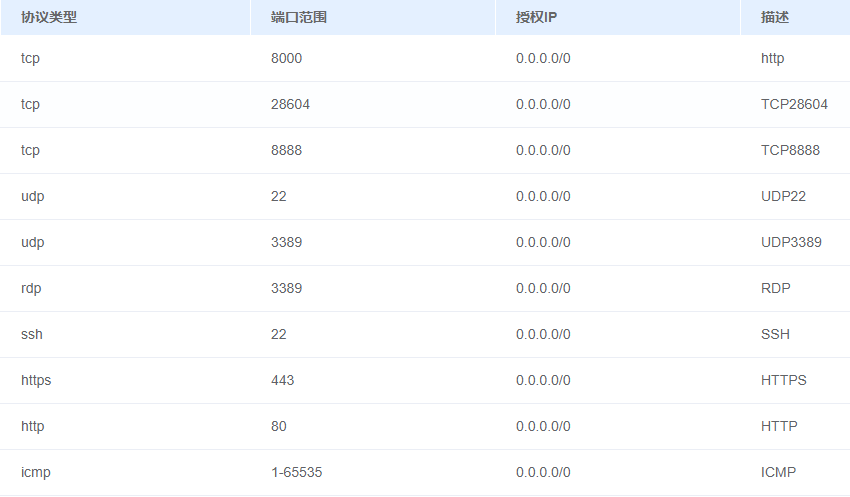Select the TCP28604 description cell
The image size is (850, 497).
tap(794, 104)
